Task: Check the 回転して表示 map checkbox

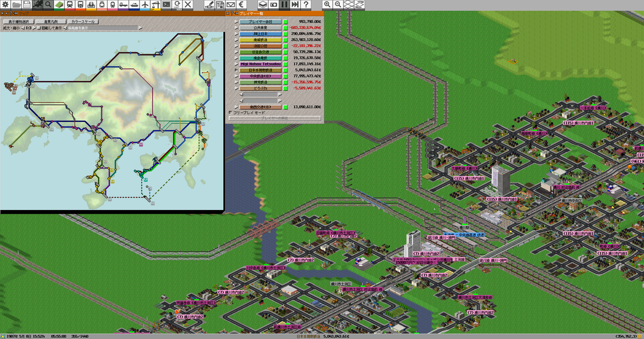Action: 39,28
